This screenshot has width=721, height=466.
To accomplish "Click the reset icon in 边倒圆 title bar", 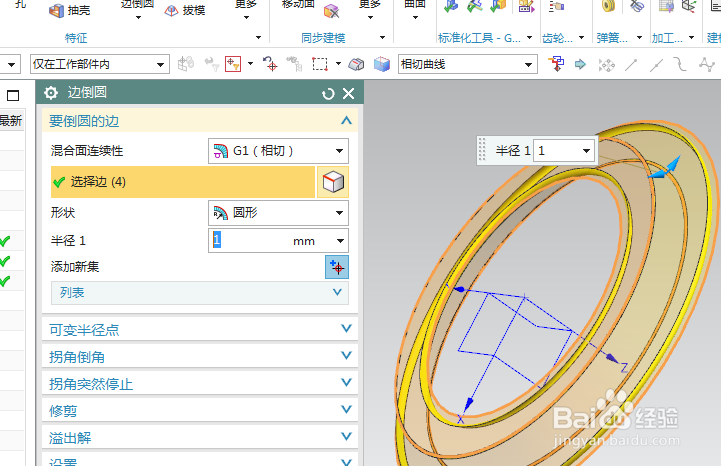I will coord(328,94).
